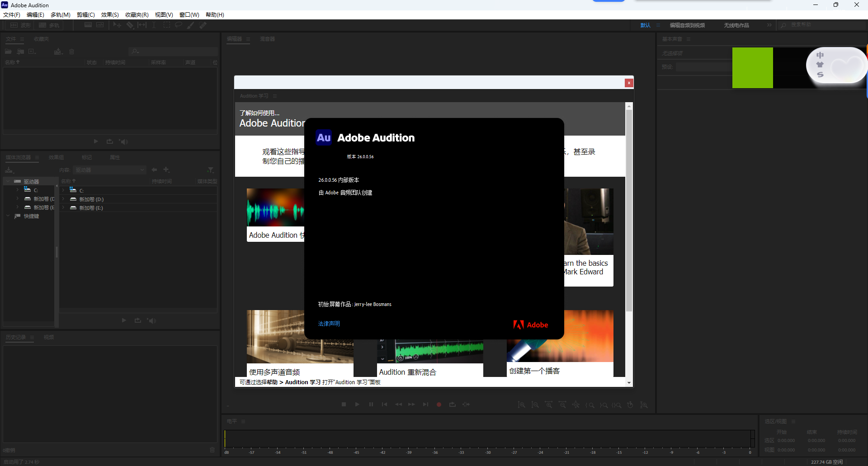This screenshot has height=466, width=868.
Task: Toggle the filter in the Media Browser
Action: point(211,169)
